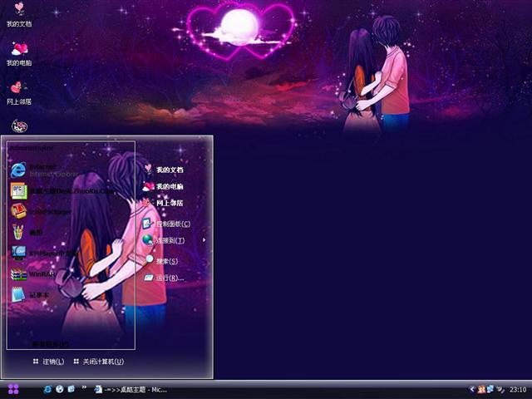Open 画图 (Paint) in the Start menu
Image resolution: width=532 pixels, height=399 pixels.
coord(27,233)
